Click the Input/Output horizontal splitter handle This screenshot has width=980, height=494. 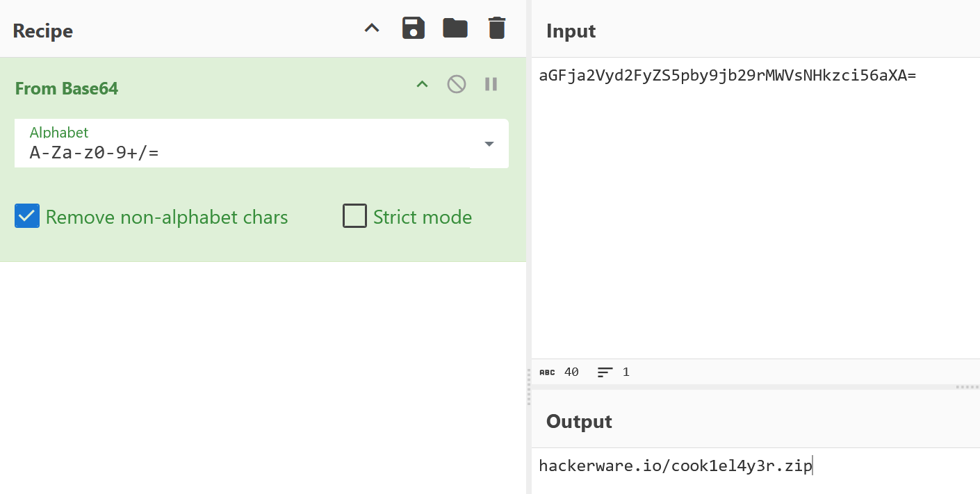967,386
